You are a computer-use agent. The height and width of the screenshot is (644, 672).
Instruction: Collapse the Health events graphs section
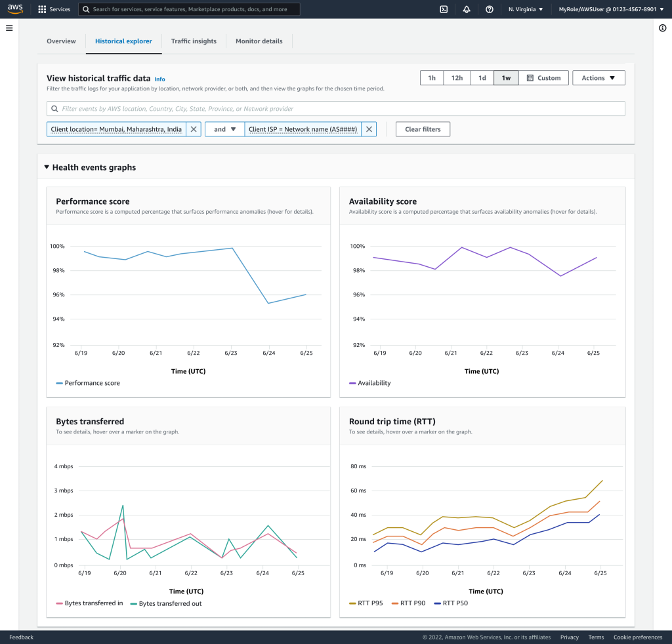click(x=47, y=167)
